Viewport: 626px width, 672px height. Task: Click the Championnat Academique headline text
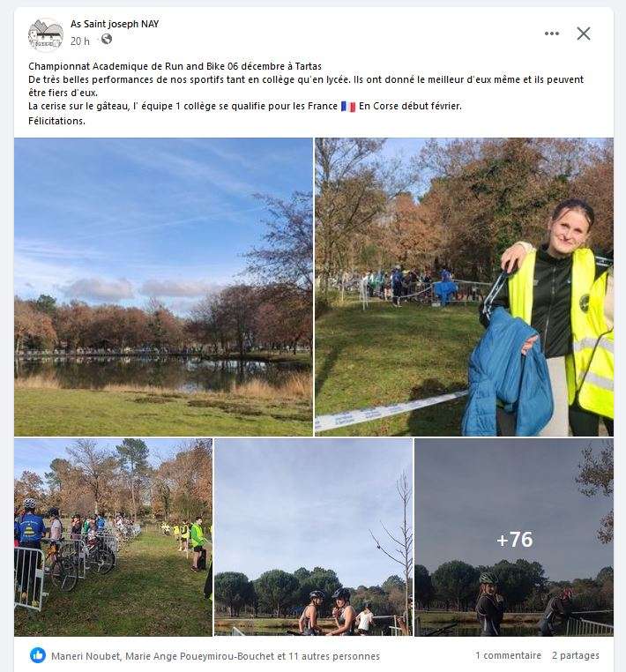click(x=175, y=66)
